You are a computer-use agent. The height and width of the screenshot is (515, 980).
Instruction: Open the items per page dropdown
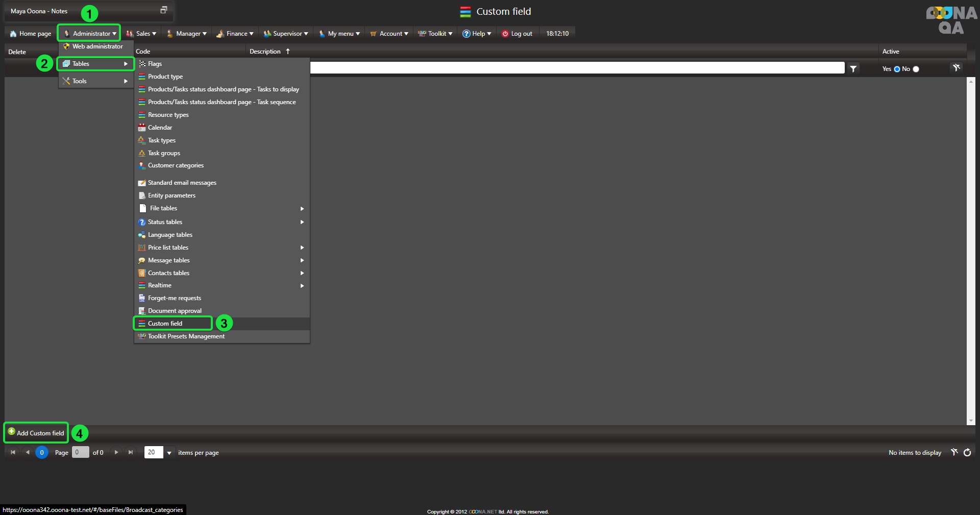pyautogui.click(x=169, y=453)
